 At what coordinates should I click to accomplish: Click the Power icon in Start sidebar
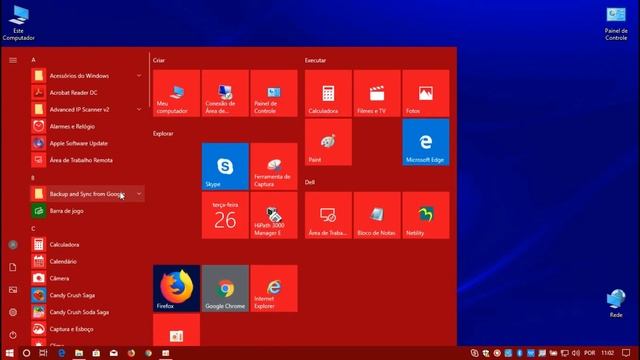[13, 335]
